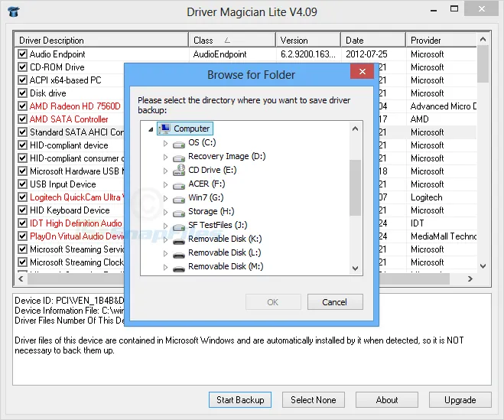The width and height of the screenshot is (504, 420).
Task: Expand the CD Drive (E:) node
Action: click(x=165, y=171)
